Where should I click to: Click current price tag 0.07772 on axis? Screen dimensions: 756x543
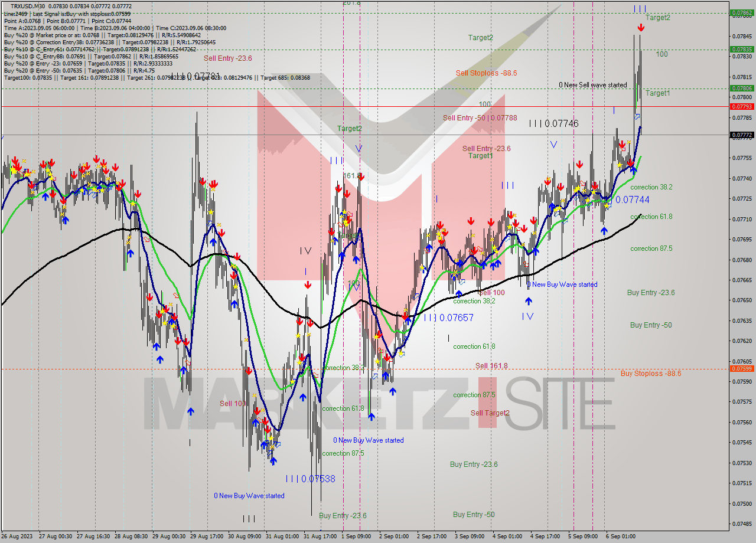click(x=742, y=135)
